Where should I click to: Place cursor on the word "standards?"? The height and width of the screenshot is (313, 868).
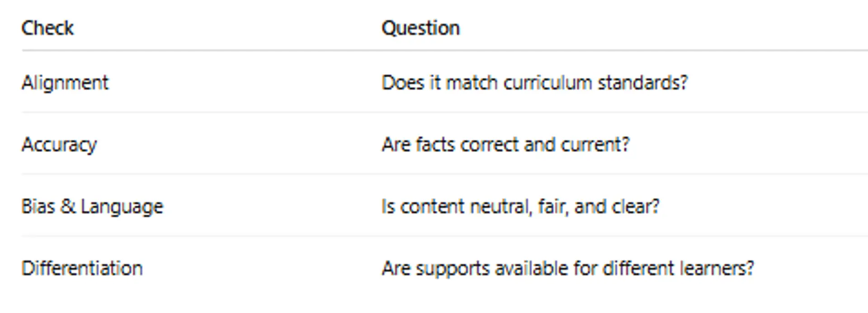click(x=642, y=83)
